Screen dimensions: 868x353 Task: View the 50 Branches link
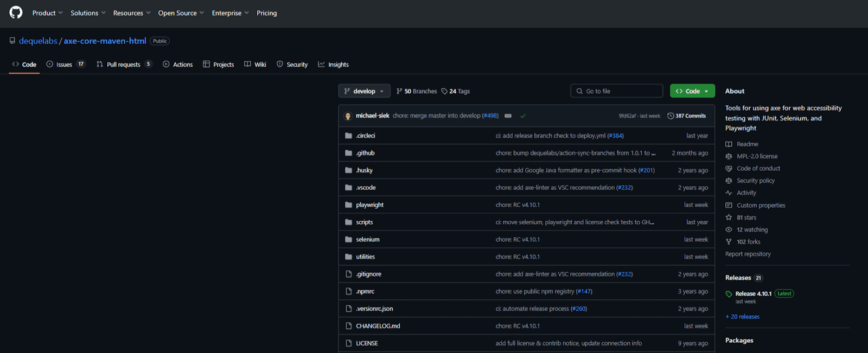click(417, 91)
